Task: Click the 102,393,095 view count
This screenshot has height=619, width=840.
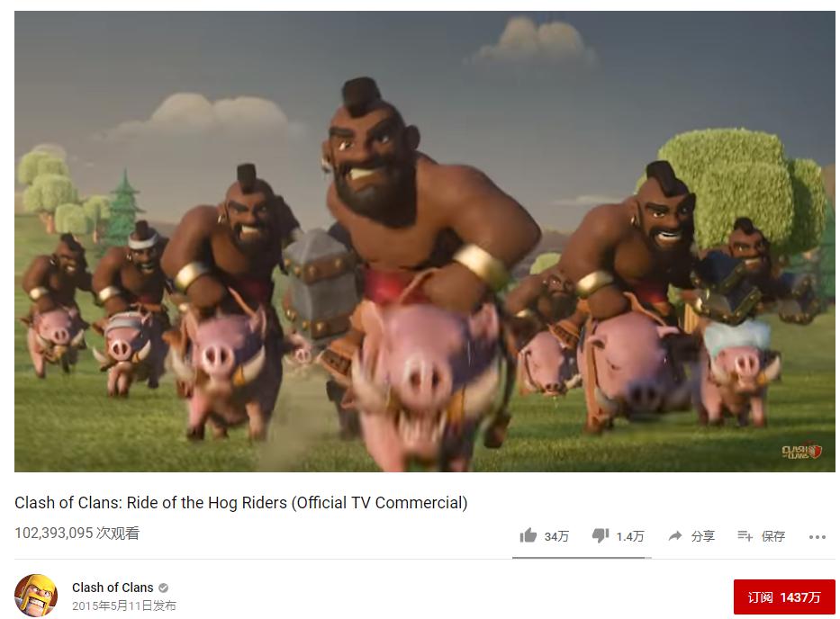Action: [54, 533]
